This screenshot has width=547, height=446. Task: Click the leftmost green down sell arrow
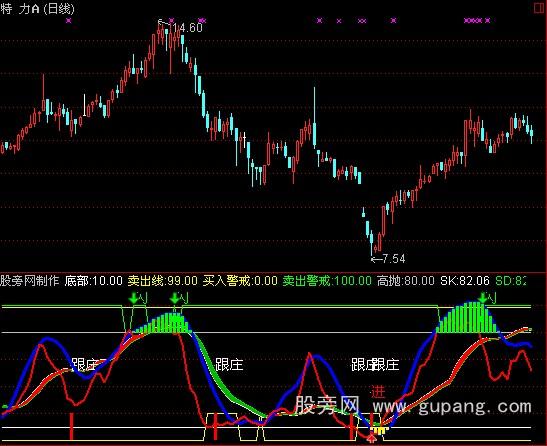tap(133, 298)
